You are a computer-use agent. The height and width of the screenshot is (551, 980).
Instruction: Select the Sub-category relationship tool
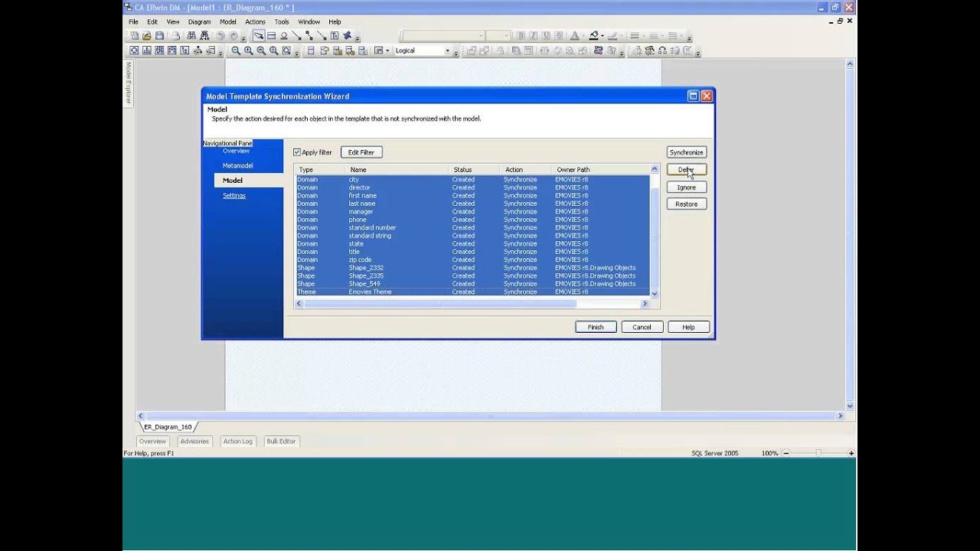[x=284, y=36]
